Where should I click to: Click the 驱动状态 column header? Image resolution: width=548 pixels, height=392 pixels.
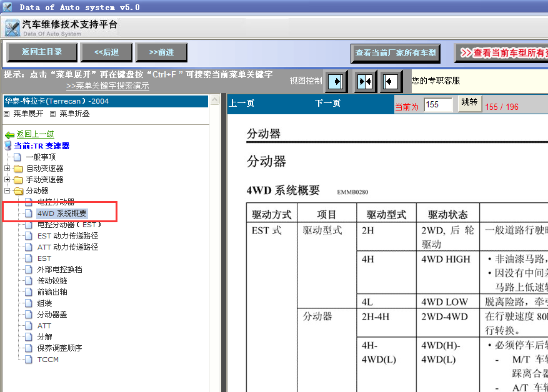pos(448,214)
